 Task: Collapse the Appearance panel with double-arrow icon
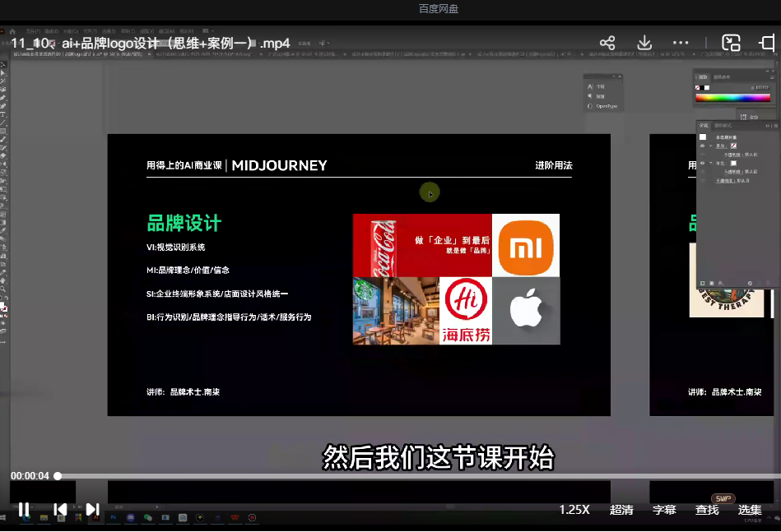coord(767,126)
